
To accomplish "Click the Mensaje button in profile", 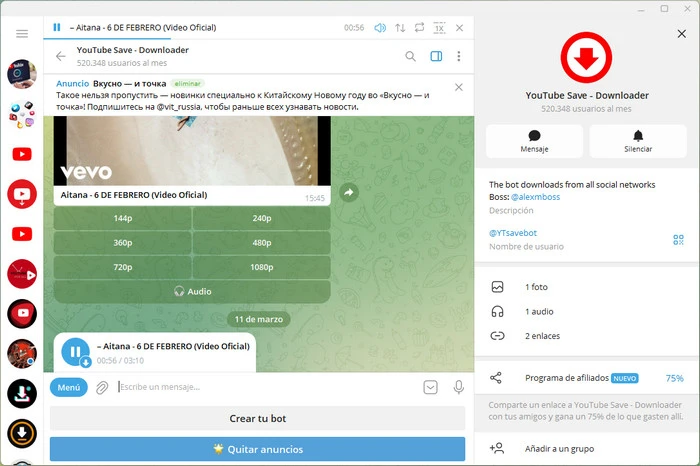I will click(534, 141).
